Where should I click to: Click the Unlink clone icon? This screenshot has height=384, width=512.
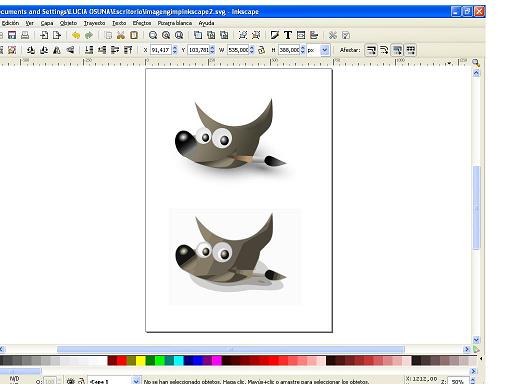click(x=224, y=35)
